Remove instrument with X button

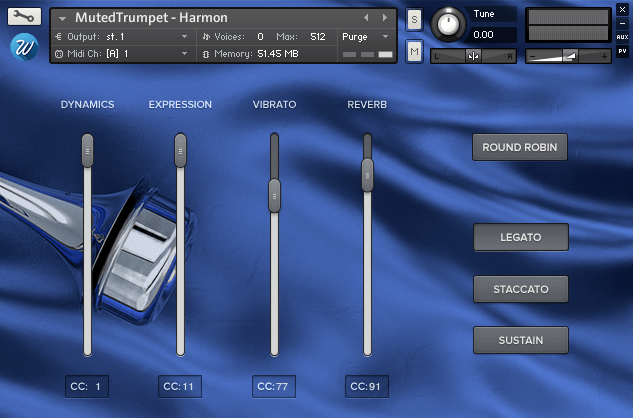pyautogui.click(x=622, y=10)
